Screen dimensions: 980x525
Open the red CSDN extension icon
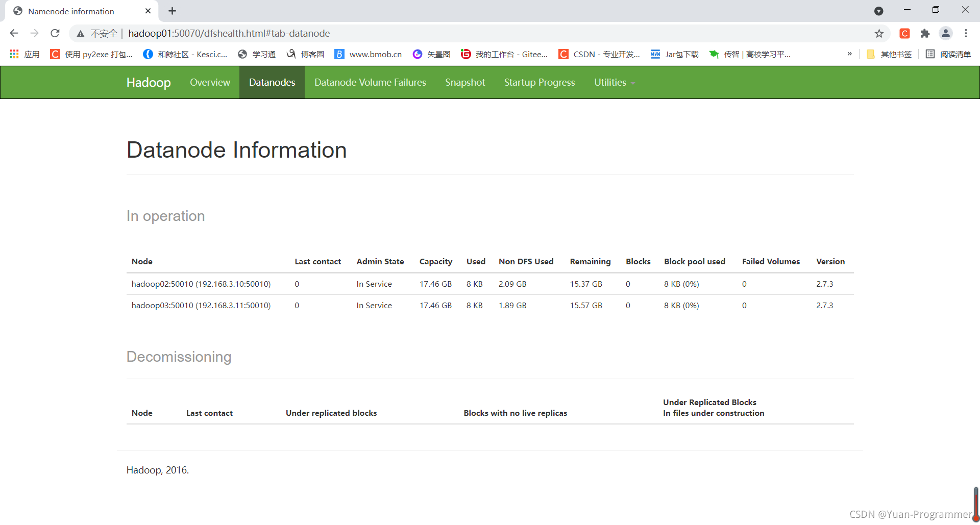[904, 33]
